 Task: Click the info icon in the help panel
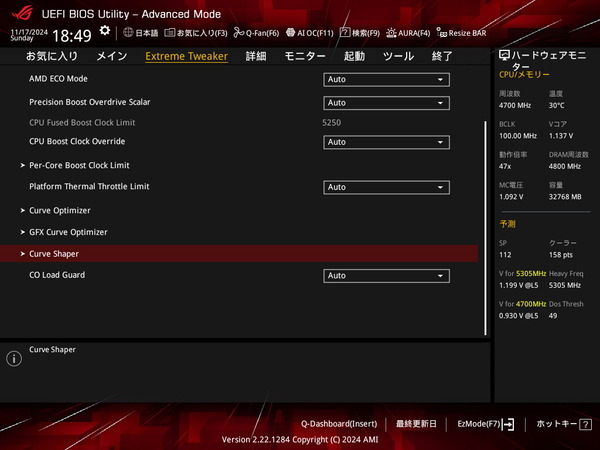(14, 359)
